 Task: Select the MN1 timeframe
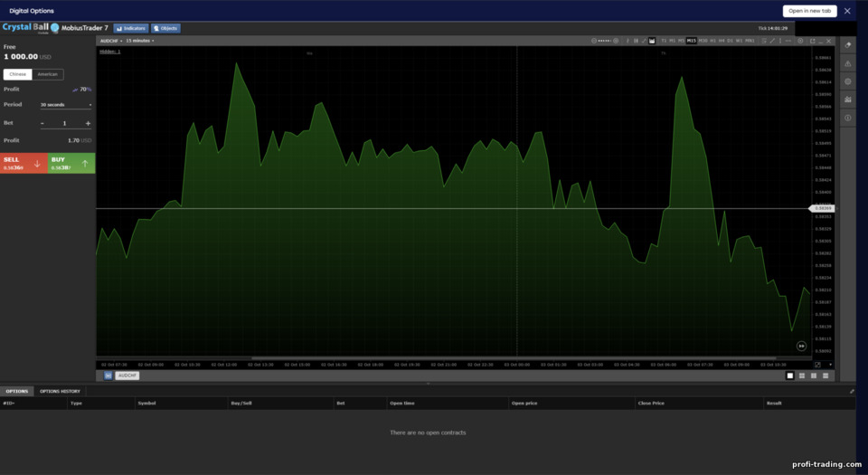coord(750,41)
